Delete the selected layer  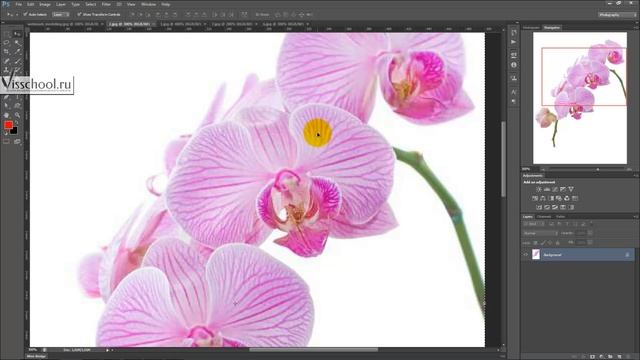[628, 357]
